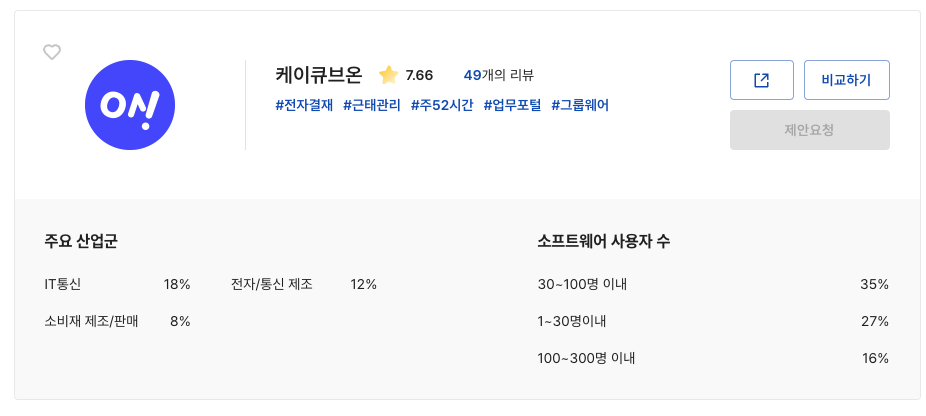Select the #주52시간 hashtag
926x416 pixels.
(442, 105)
